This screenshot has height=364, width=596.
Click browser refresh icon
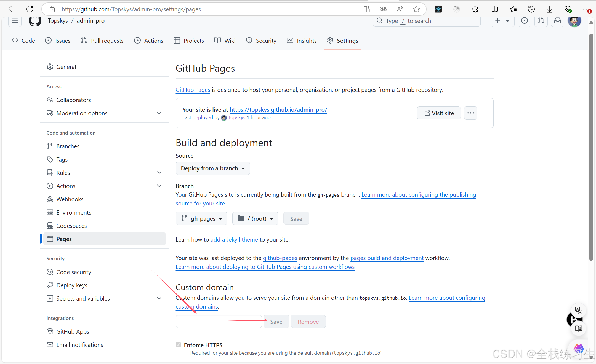[30, 9]
